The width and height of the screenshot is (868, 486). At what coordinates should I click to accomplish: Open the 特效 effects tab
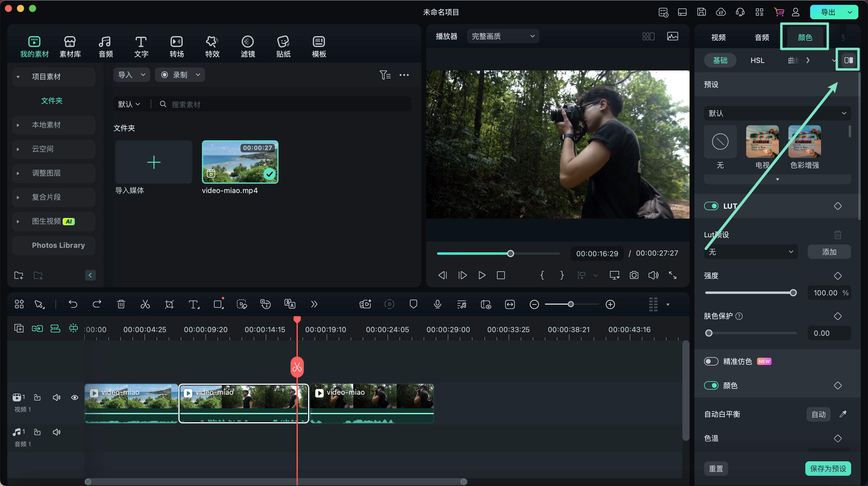point(212,47)
